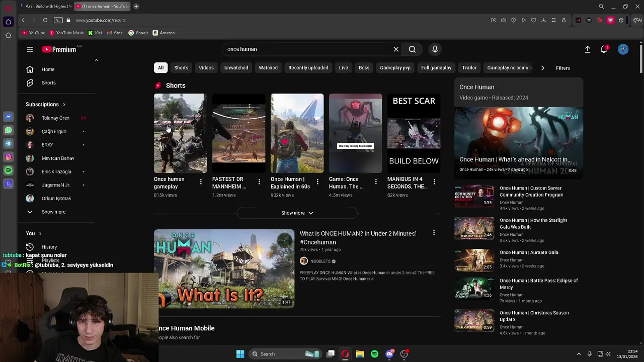Viewport: 644px width, 362px height.
Task: Select the Recently uploaded chip
Action: [308, 68]
